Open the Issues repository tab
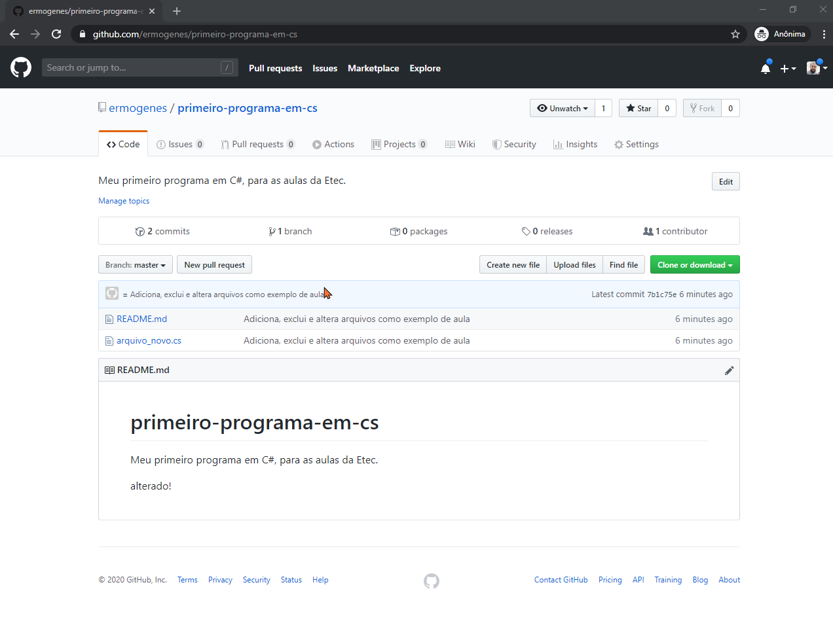 180,144
